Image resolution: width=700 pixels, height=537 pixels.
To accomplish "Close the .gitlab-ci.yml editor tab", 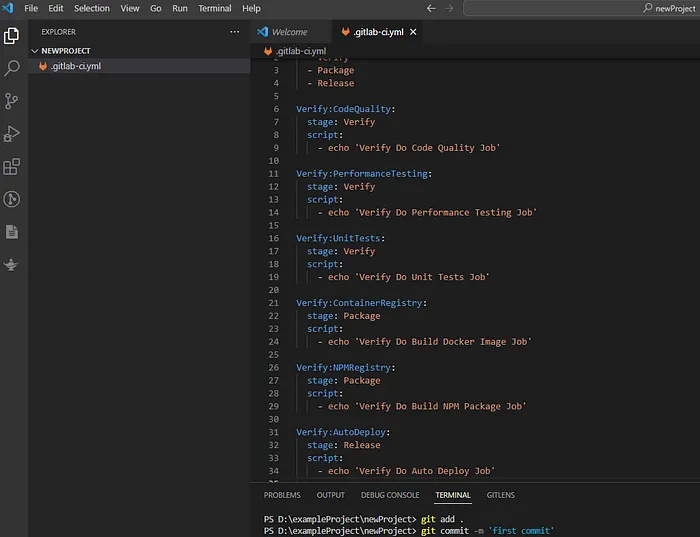I will click(x=413, y=32).
